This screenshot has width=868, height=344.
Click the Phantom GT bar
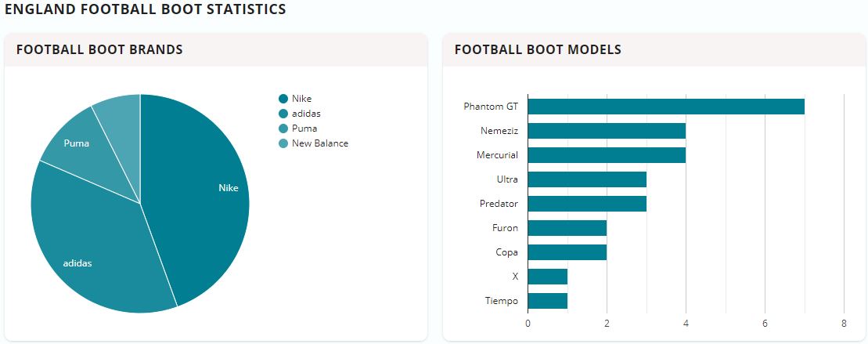coord(665,107)
